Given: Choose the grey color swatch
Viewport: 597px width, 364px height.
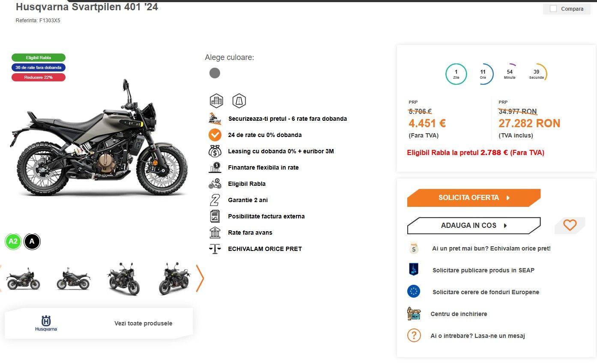Looking at the screenshot, I should point(215,73).
